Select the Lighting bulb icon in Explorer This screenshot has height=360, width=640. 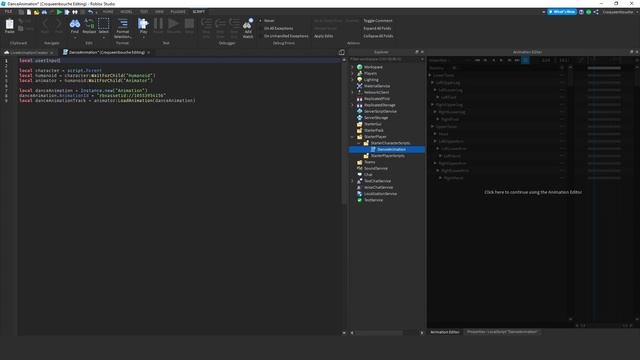tap(360, 80)
